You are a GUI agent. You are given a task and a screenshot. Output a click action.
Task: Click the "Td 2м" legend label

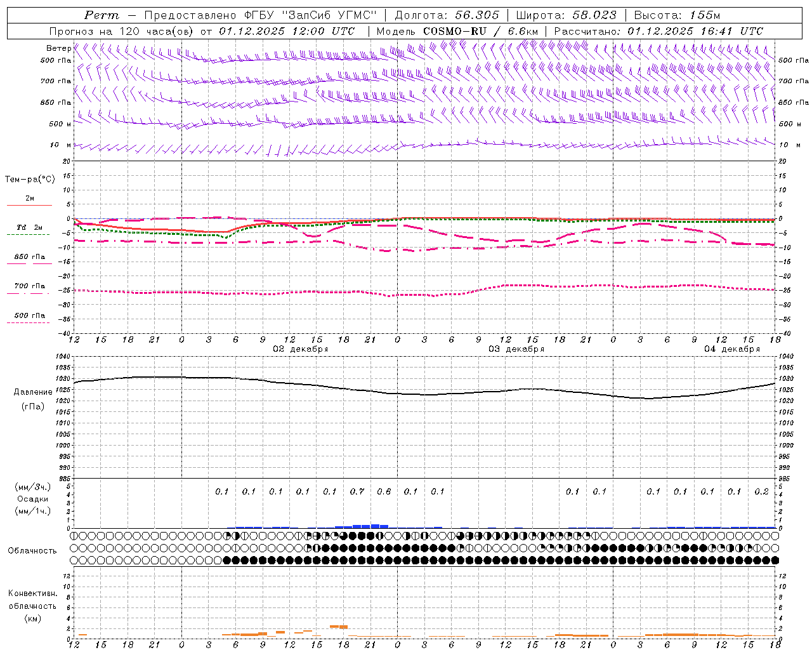coord(30,227)
